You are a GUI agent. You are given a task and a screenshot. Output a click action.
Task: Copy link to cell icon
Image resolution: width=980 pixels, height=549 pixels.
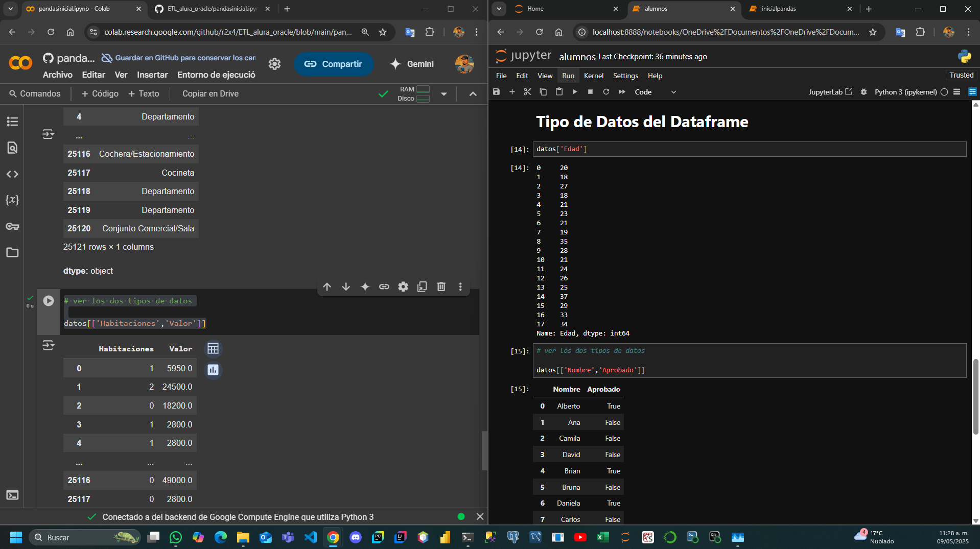[x=384, y=287]
